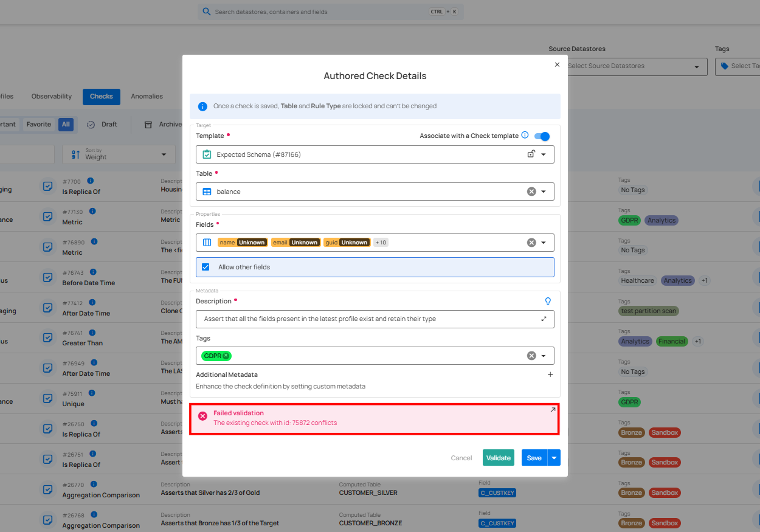Add additional metadata with plus icon
The image size is (760, 532).
pos(550,375)
